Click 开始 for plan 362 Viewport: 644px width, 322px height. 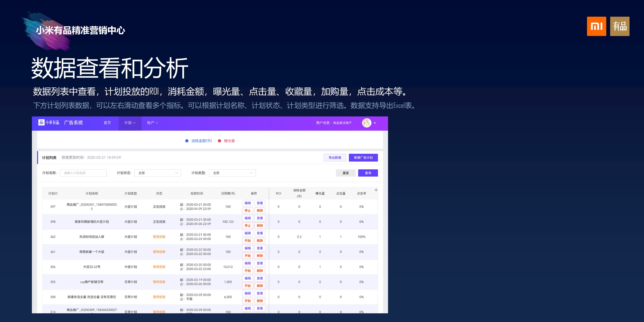click(x=248, y=241)
